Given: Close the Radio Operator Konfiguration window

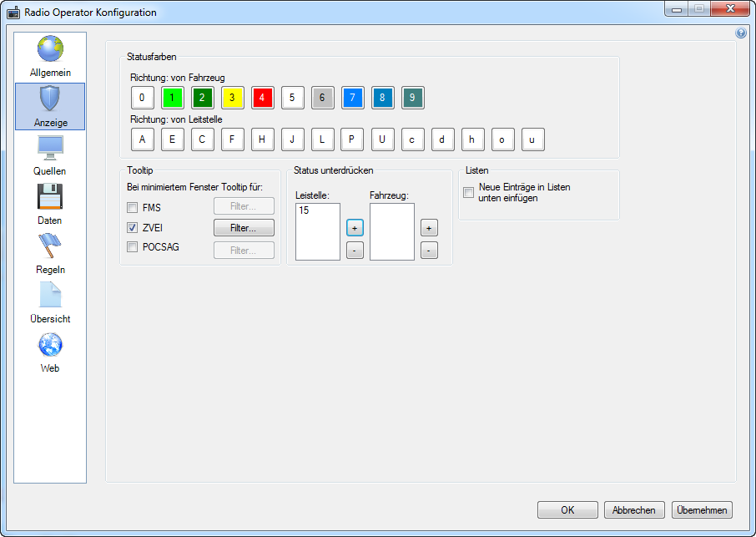Looking at the screenshot, I should pos(730,8).
